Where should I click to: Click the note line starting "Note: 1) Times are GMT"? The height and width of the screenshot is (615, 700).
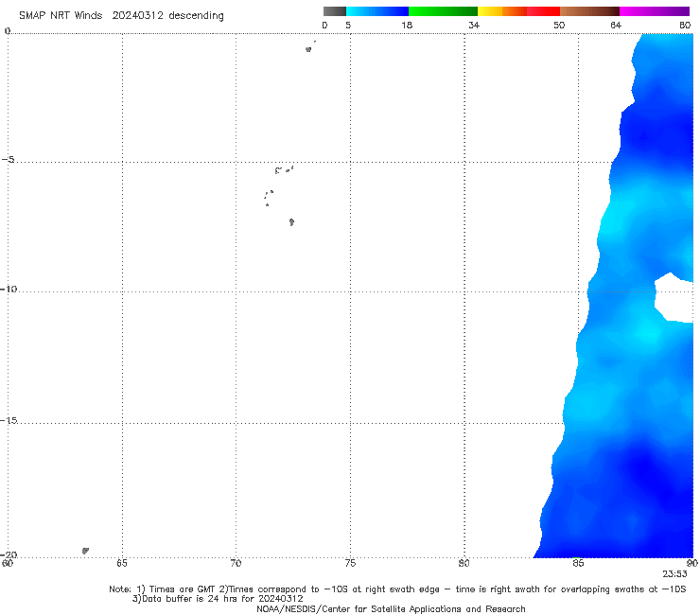coord(397,589)
